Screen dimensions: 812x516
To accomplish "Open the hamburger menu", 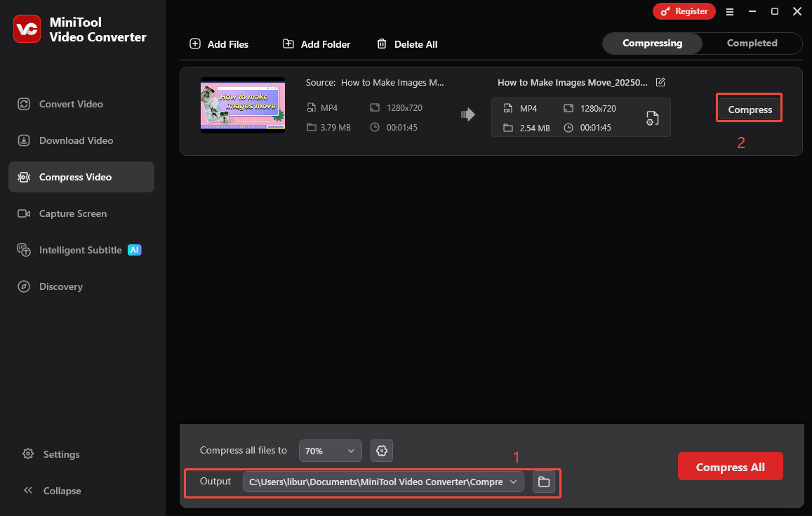I will [730, 11].
